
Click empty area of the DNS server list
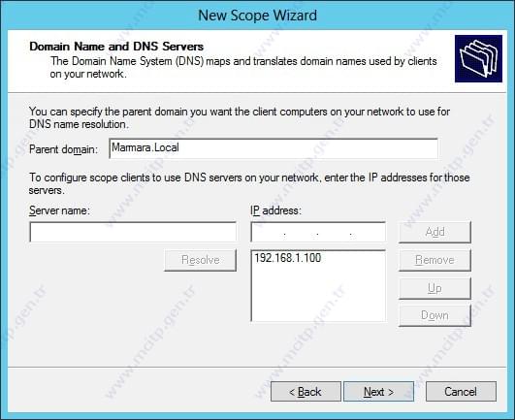(318, 296)
